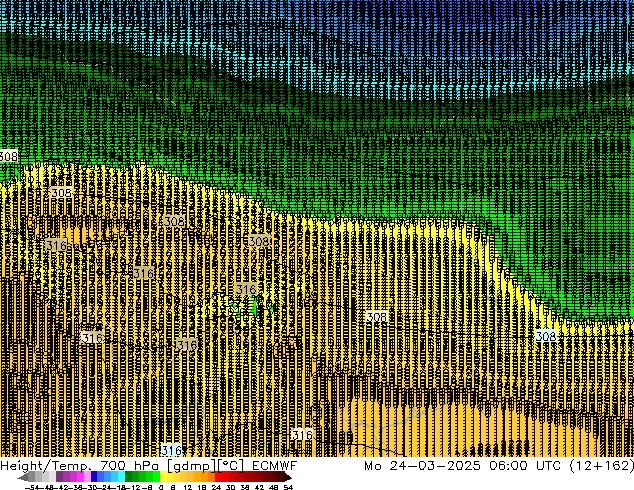634x490 pixels.
Task: Click the "Height/Temp." title text
Action: pyautogui.click(x=46, y=466)
